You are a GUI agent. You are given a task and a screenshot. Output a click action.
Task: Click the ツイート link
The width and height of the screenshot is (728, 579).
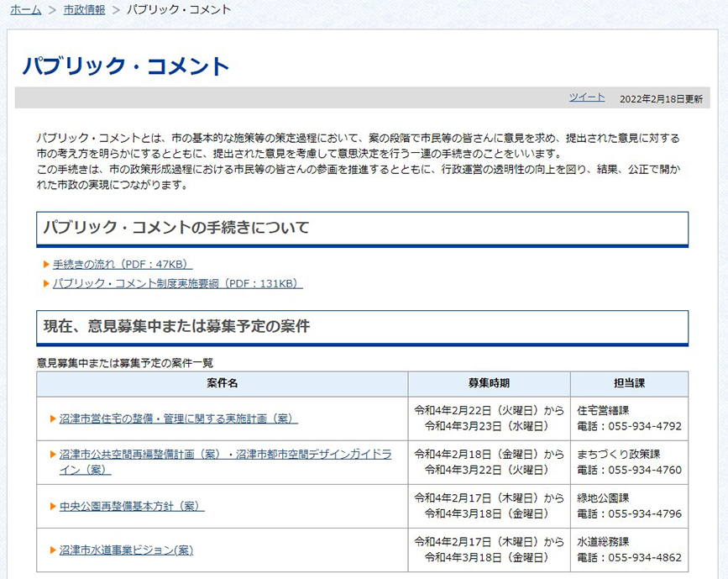point(587,97)
